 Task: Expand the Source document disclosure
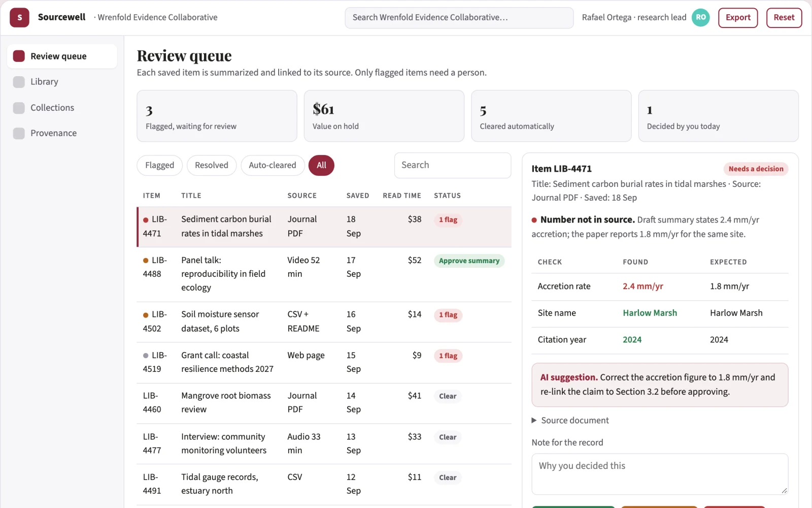click(570, 420)
